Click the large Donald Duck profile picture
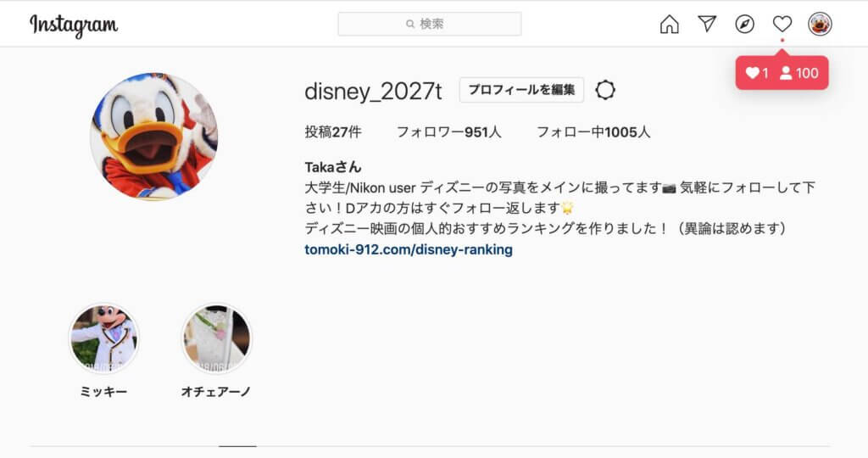This screenshot has width=868, height=458. click(x=153, y=136)
